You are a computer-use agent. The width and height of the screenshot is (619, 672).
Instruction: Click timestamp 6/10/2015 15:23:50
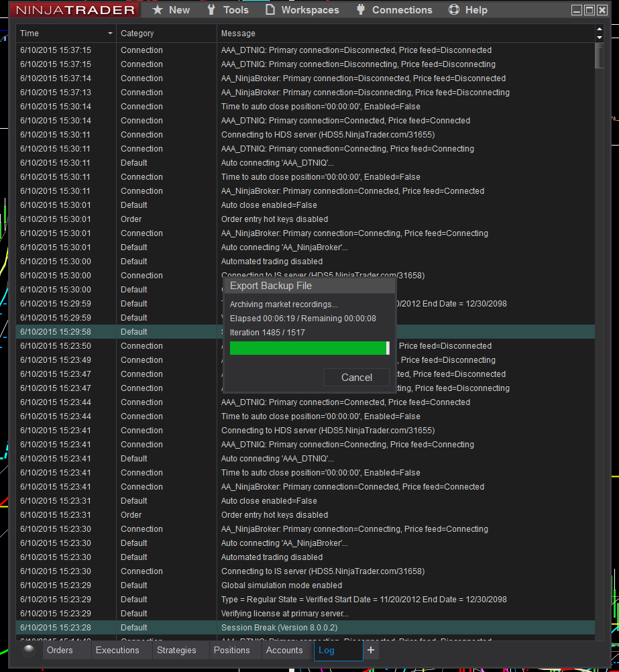tap(56, 346)
